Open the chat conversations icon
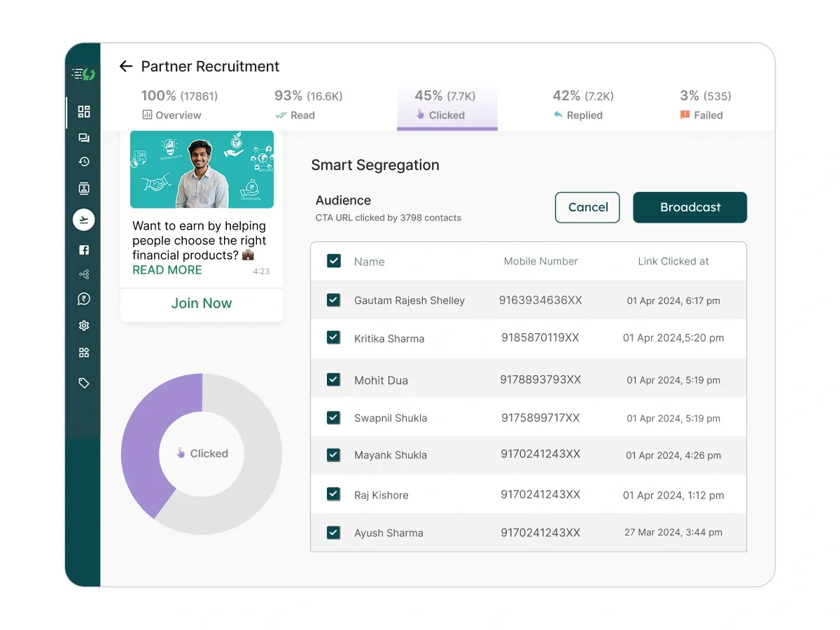The height and width of the screenshot is (630, 840). pyautogui.click(x=84, y=137)
